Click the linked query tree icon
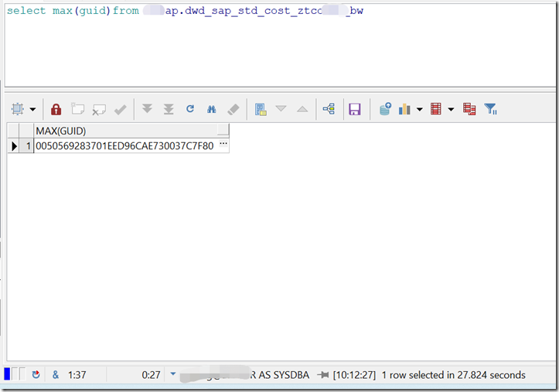 click(329, 109)
